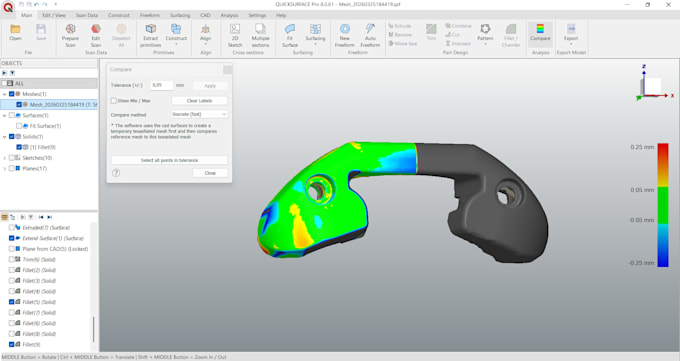Expand the Sketches(10) tree node
The image size is (680, 361).
(5, 158)
